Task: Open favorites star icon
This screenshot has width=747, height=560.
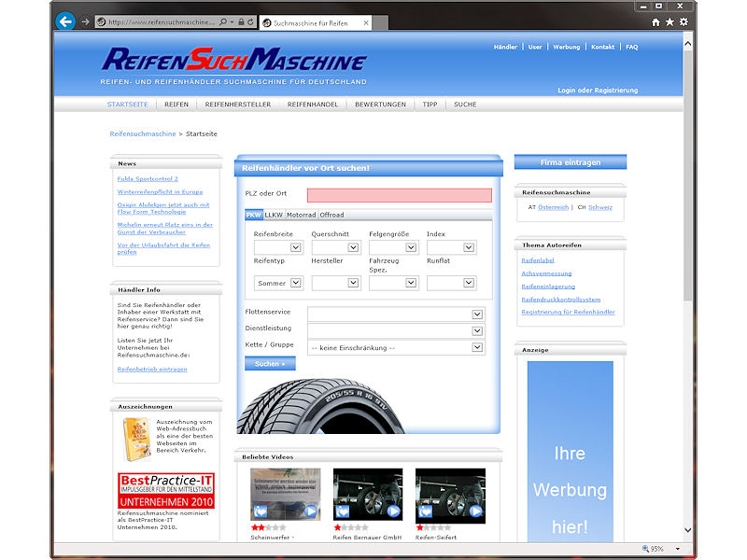Action: click(x=669, y=21)
